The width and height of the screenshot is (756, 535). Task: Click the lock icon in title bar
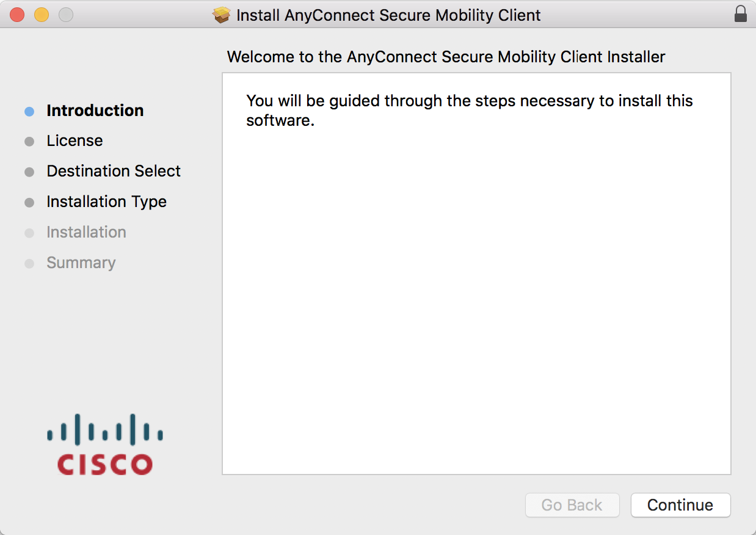tap(741, 13)
